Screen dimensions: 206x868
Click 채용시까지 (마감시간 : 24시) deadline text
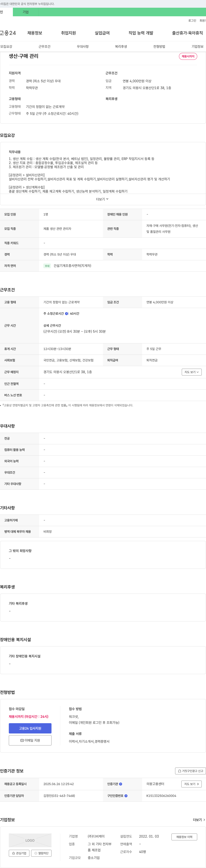pyautogui.click(x=28, y=716)
